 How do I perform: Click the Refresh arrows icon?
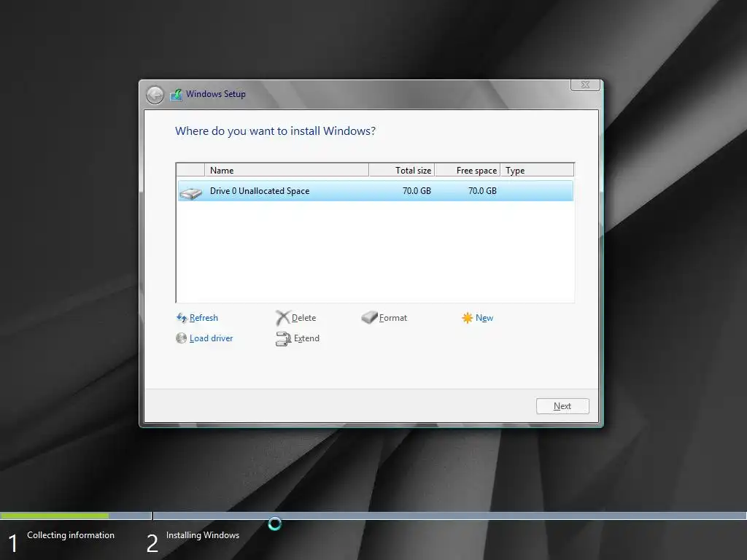tap(182, 318)
